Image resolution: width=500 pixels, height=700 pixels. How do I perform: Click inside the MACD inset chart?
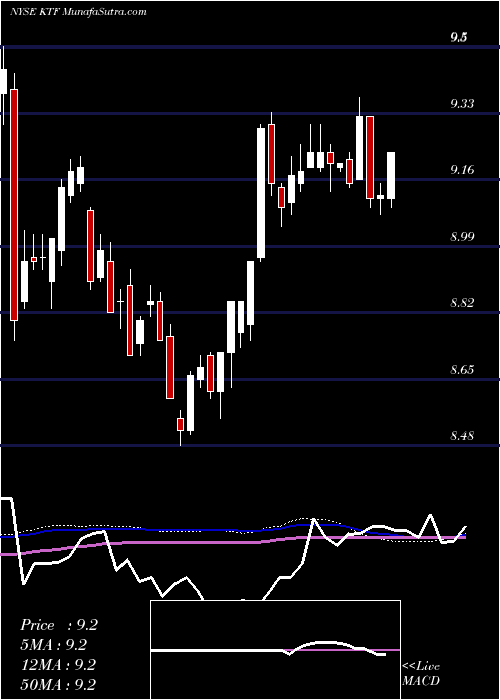pos(275,650)
